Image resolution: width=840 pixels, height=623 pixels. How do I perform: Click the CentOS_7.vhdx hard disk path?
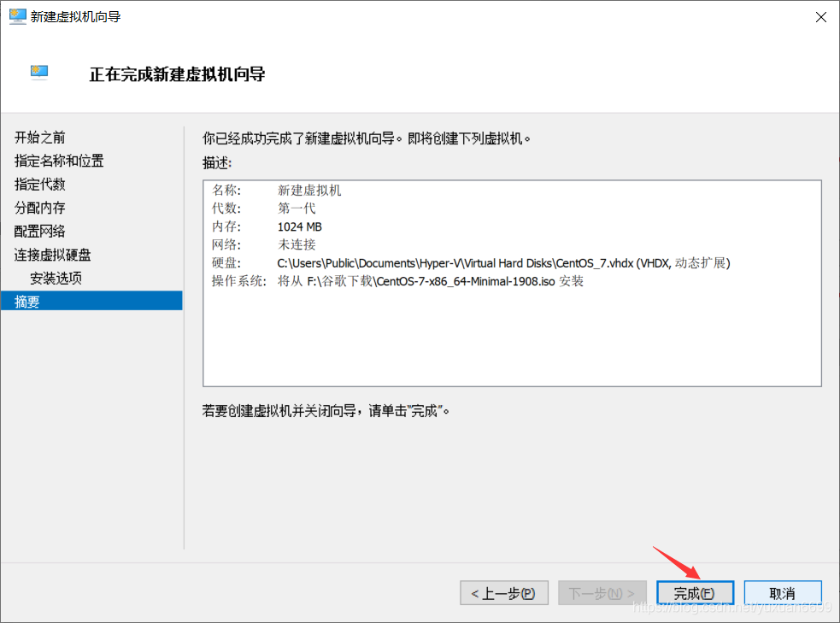coord(503,263)
